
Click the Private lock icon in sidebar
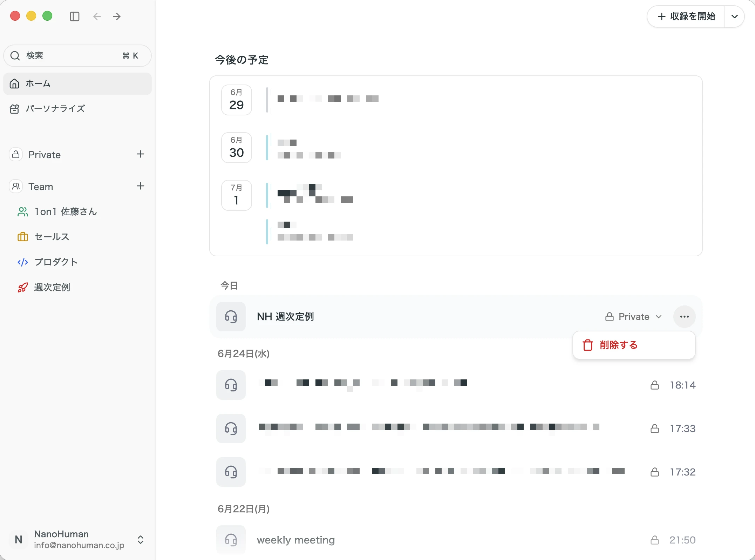[16, 155]
